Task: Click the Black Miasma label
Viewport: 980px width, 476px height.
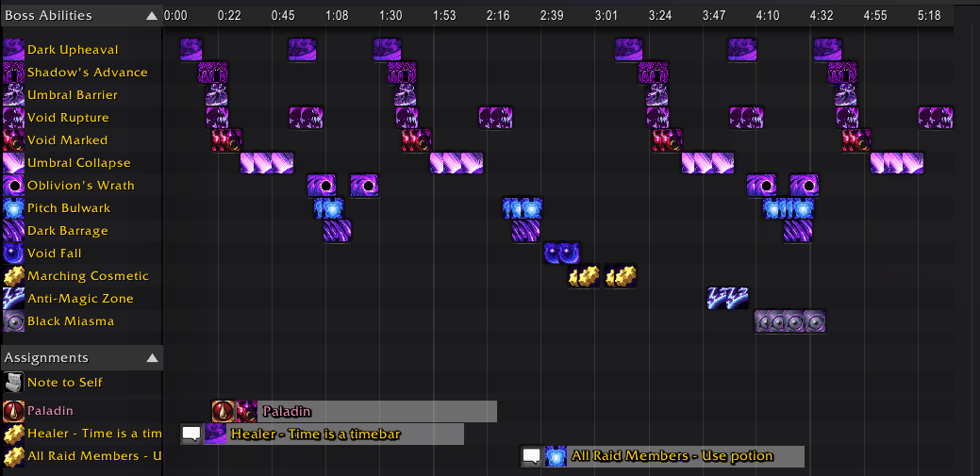Action: (x=71, y=321)
